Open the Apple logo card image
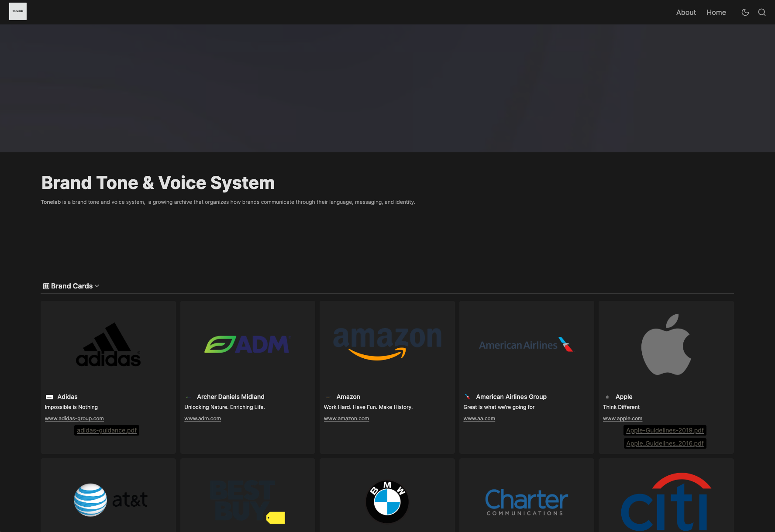 click(666, 345)
